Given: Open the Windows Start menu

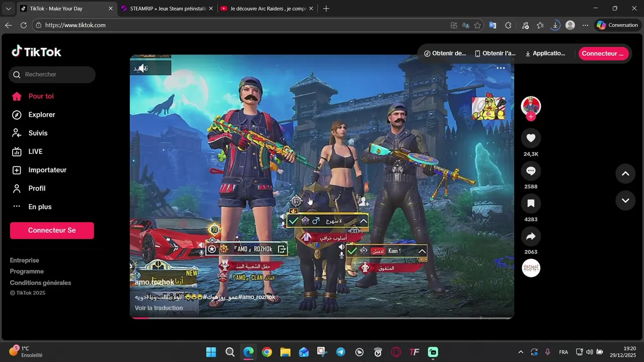Looking at the screenshot, I should [211, 352].
